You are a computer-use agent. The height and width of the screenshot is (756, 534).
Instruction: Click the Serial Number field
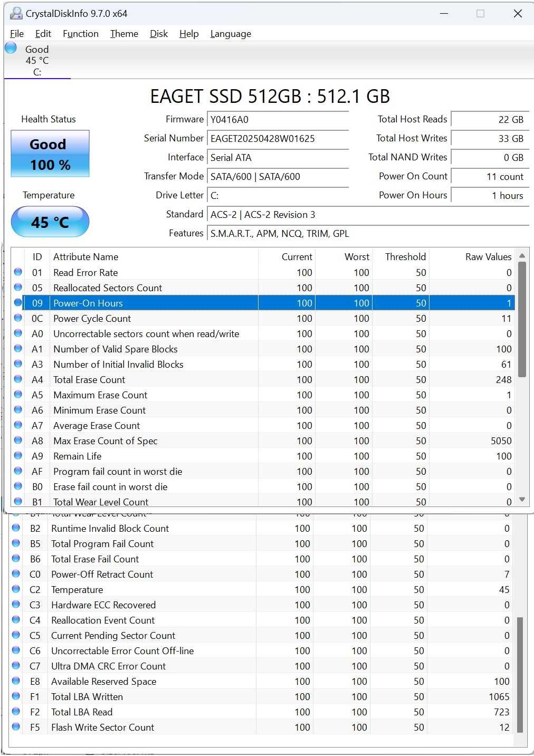click(278, 138)
